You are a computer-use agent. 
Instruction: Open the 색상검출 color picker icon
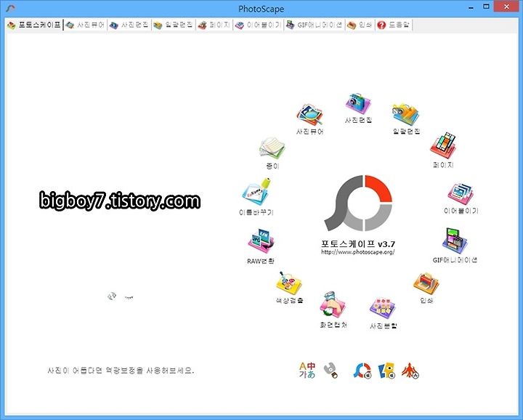coord(289,283)
